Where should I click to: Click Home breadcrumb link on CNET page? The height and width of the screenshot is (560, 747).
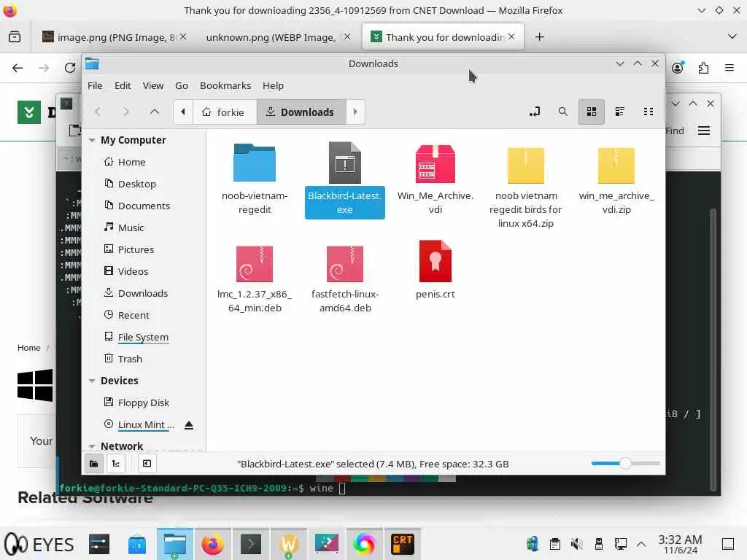tap(28, 348)
